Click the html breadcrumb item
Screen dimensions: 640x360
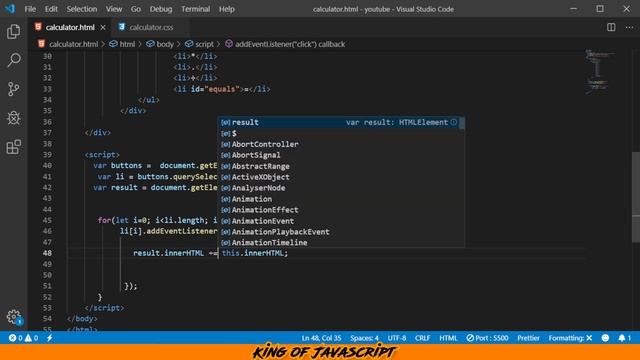pyautogui.click(x=122, y=44)
